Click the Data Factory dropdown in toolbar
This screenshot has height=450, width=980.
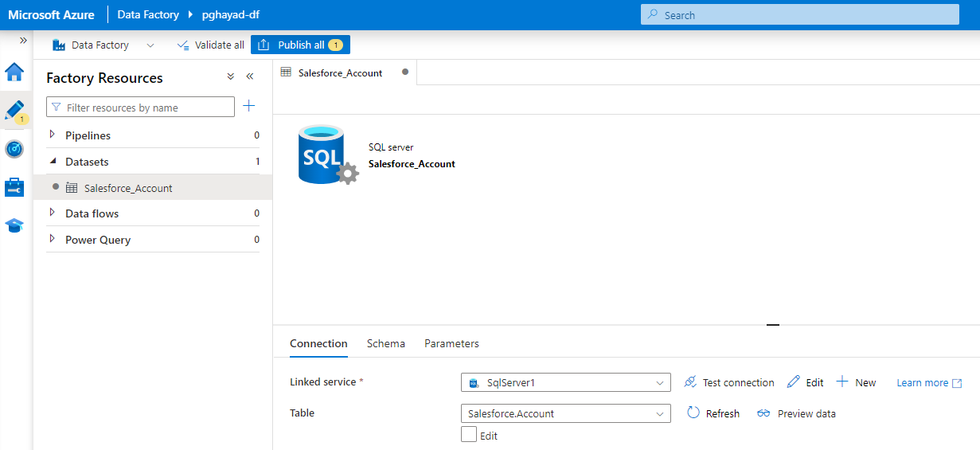tap(103, 45)
